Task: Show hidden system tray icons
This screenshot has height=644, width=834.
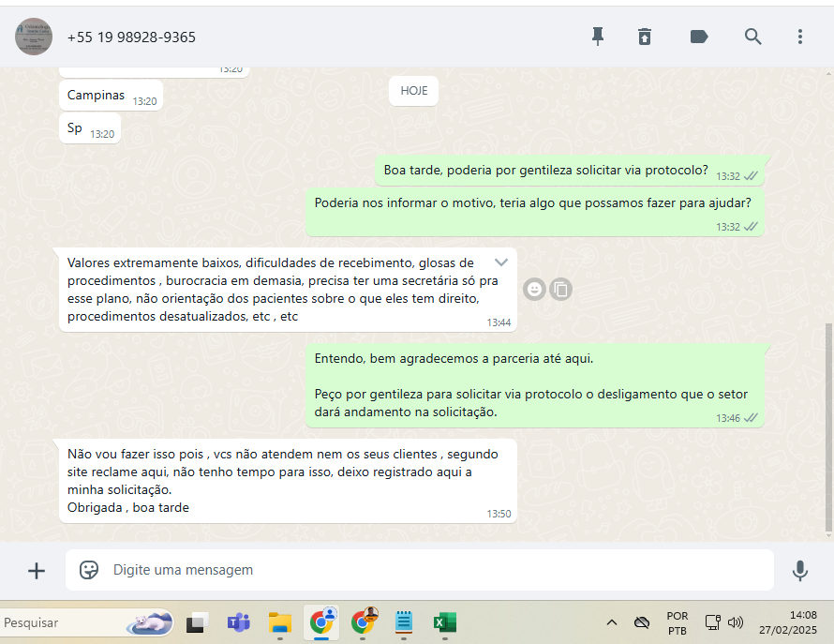Action: pyautogui.click(x=612, y=622)
